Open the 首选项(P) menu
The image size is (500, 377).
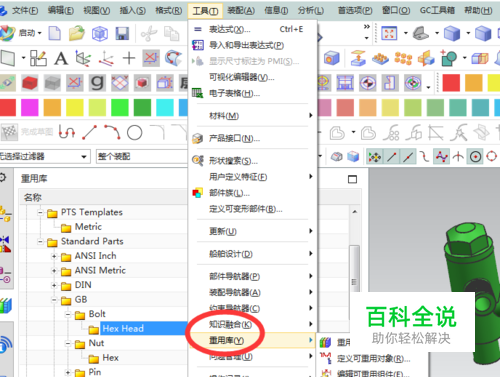(x=355, y=11)
